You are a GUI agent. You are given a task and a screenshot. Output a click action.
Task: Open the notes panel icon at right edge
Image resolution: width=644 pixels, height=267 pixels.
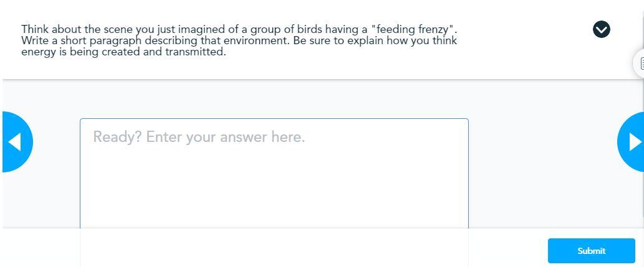click(x=640, y=63)
